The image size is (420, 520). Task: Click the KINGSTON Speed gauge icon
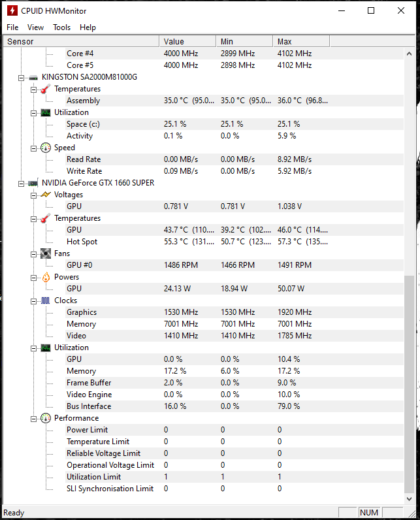pyautogui.click(x=46, y=148)
